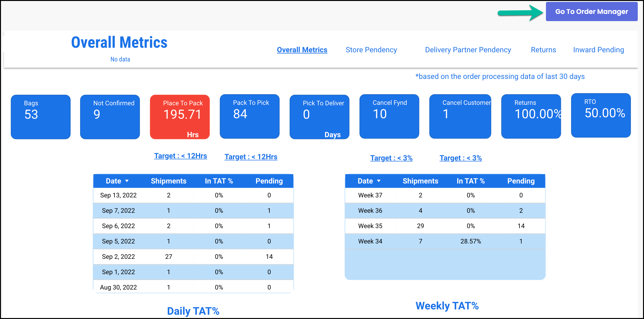Click shipments value 29 for Week 35

click(x=420, y=226)
